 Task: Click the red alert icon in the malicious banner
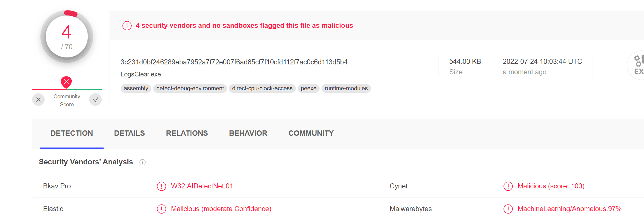127,26
